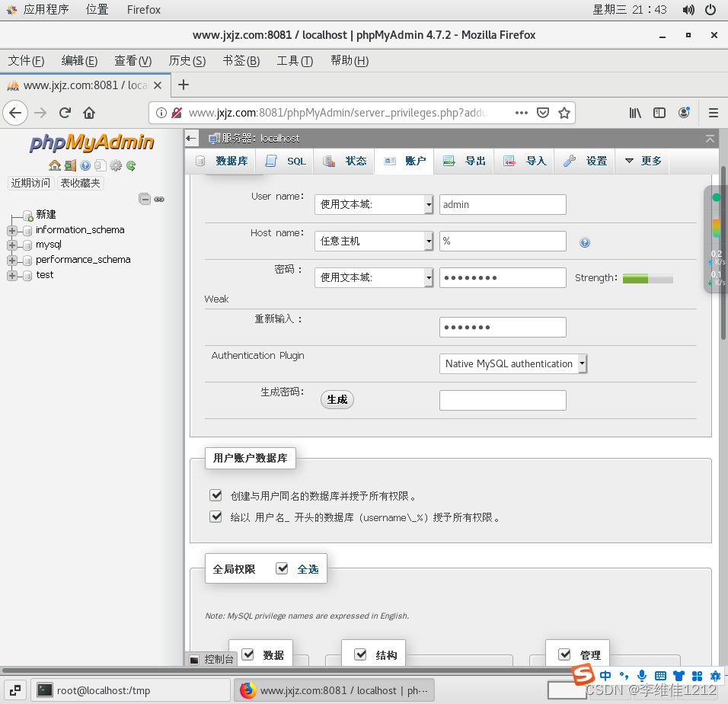The height and width of the screenshot is (704, 728).
Task: Collapse all navigation tree items icon
Action: 145,199
